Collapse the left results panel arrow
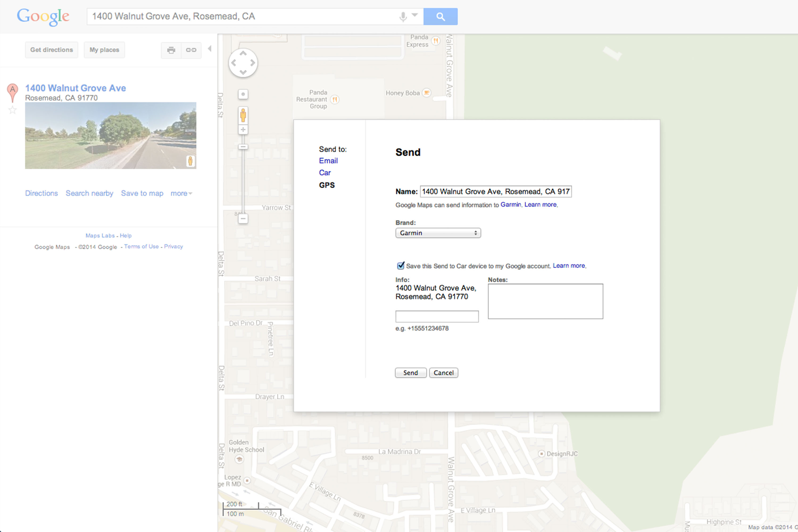 210,48
